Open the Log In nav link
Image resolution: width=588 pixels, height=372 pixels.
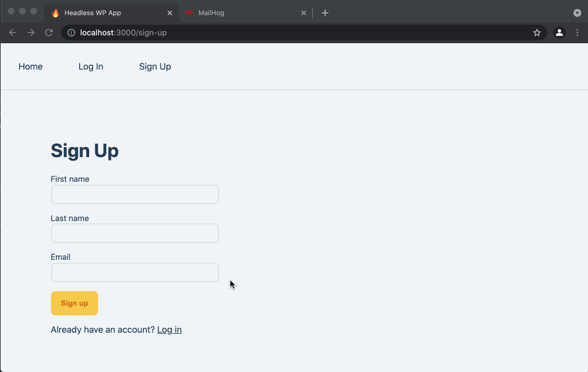[91, 66]
